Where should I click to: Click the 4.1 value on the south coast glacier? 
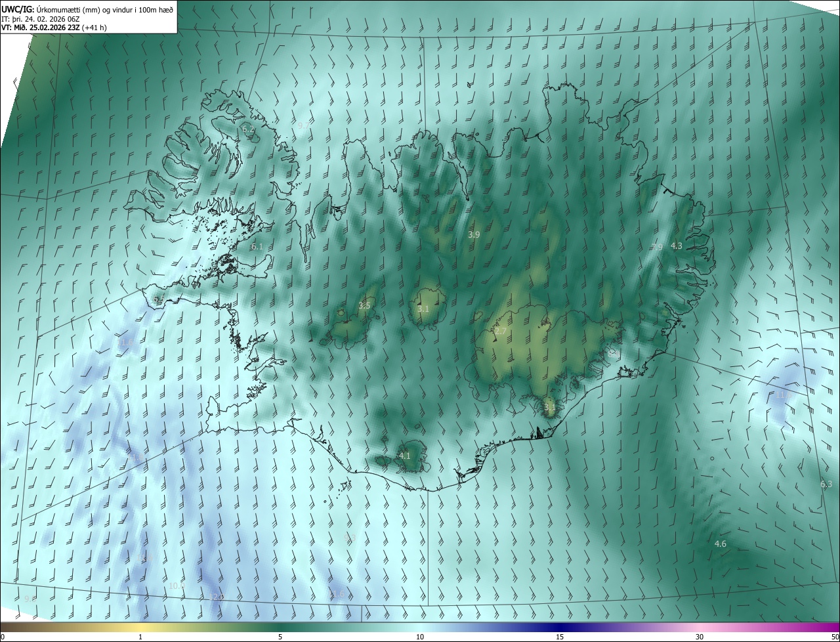[404, 456]
